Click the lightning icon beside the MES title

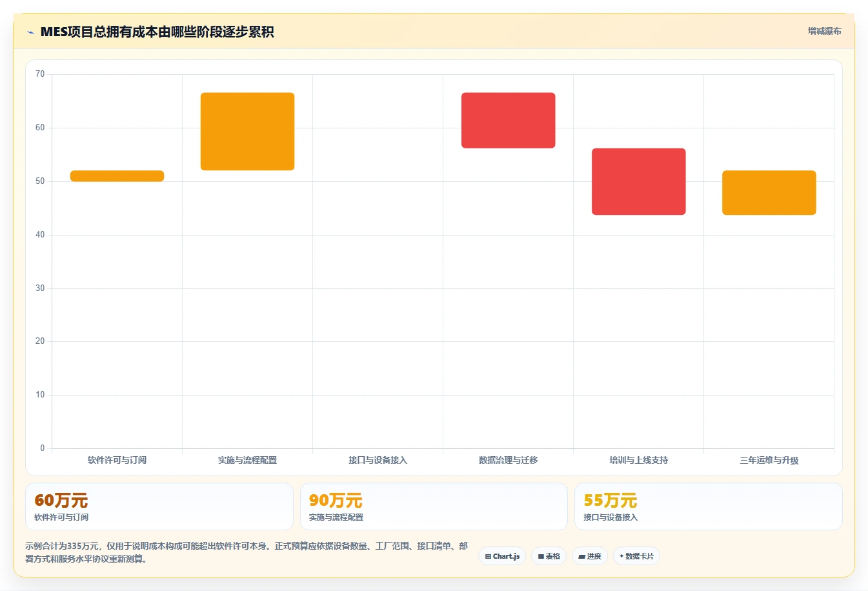30,32
